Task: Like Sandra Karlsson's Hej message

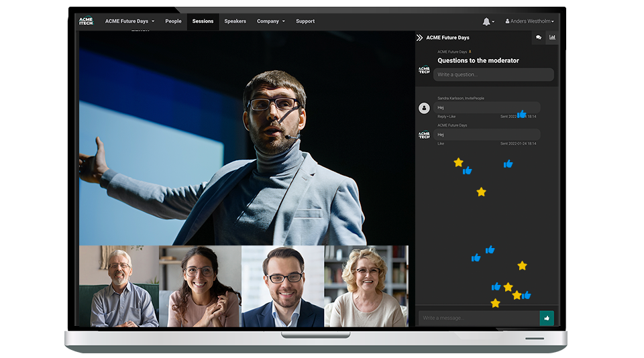Action: pyautogui.click(x=452, y=117)
